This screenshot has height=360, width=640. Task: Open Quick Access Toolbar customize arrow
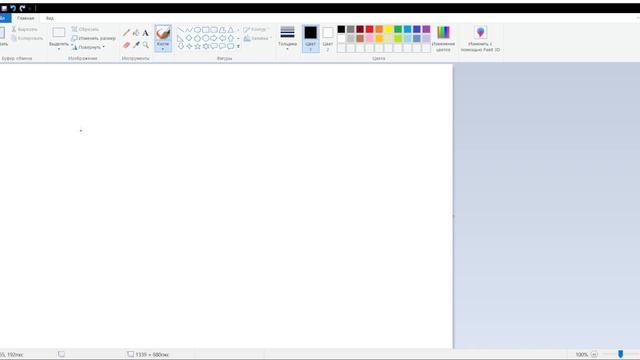point(30,8)
